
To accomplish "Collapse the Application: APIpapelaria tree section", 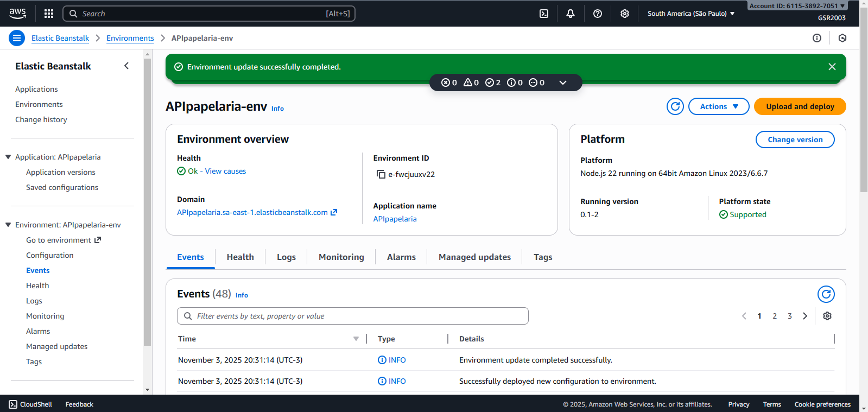I will tap(8, 157).
